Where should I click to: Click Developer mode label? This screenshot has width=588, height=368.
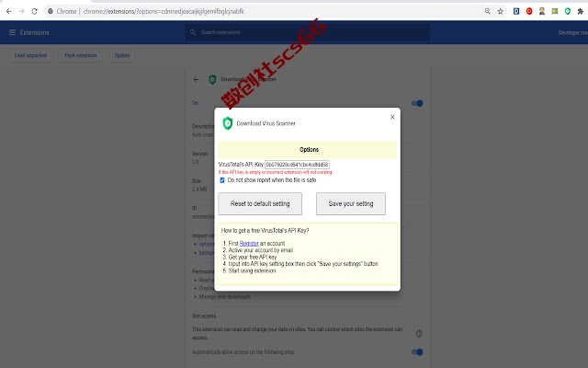pos(573,33)
